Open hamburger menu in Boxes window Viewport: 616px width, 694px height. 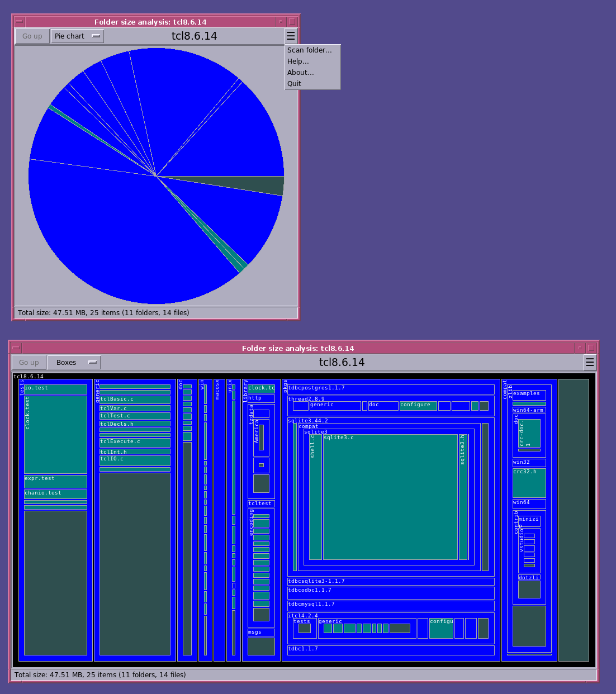point(590,363)
